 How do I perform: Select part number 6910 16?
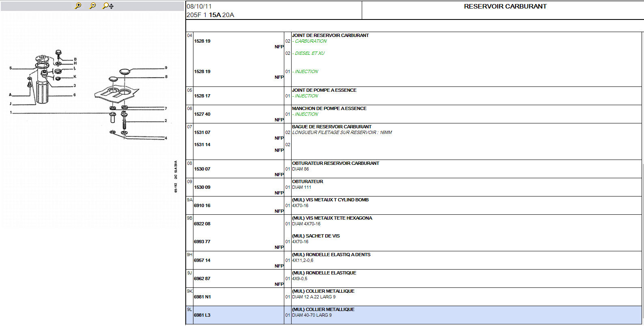[x=202, y=206]
